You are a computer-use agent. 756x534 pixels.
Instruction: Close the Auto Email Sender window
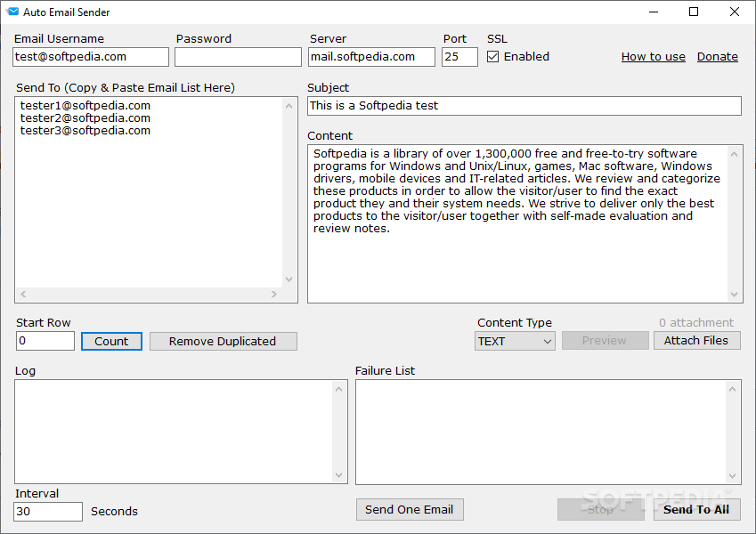click(x=735, y=12)
